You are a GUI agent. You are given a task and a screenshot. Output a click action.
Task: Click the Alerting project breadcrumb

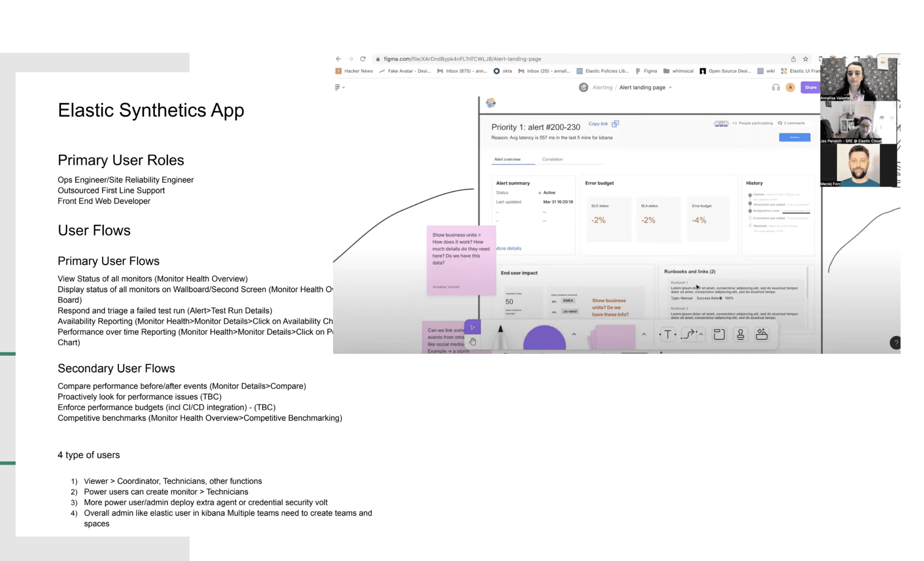[602, 87]
